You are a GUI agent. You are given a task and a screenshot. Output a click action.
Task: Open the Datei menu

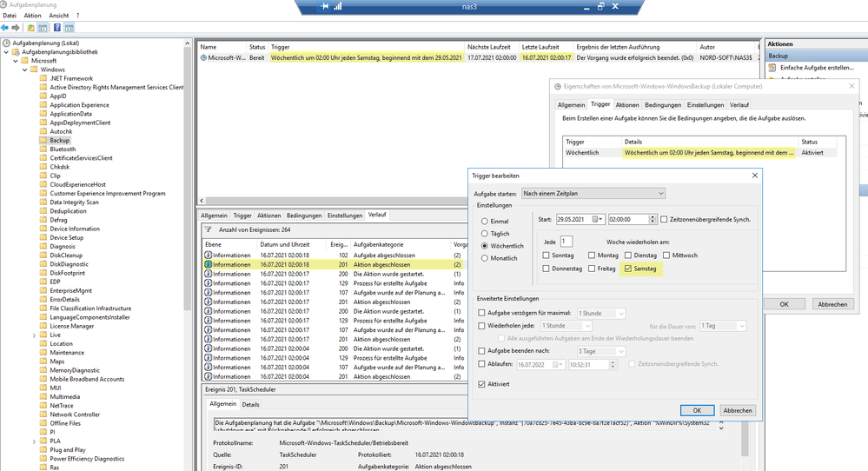(10, 16)
